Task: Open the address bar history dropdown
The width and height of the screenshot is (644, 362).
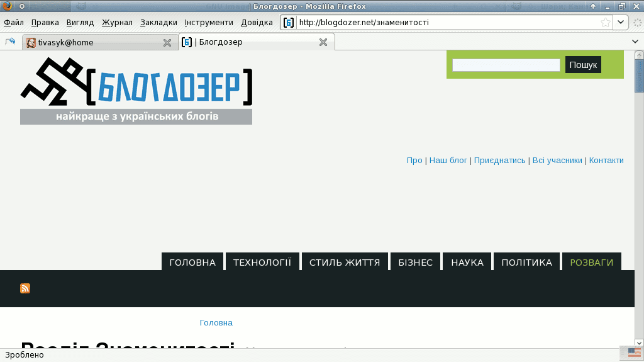Action: pyautogui.click(x=621, y=23)
